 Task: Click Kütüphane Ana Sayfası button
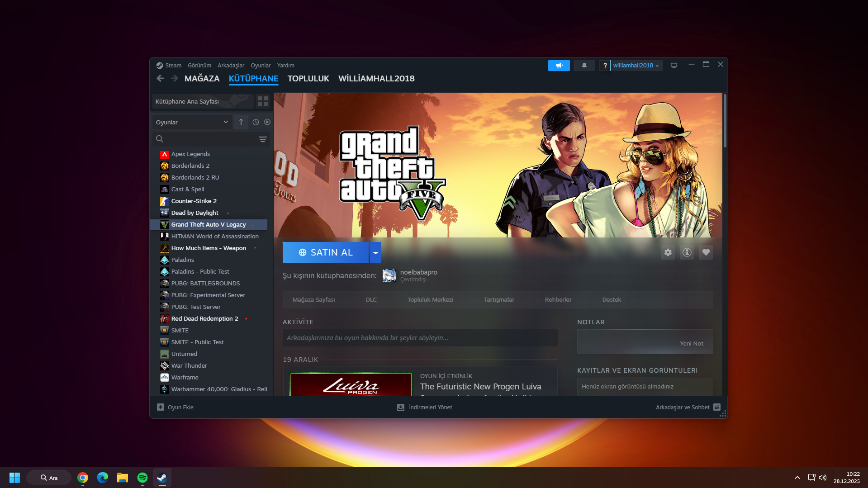point(203,101)
